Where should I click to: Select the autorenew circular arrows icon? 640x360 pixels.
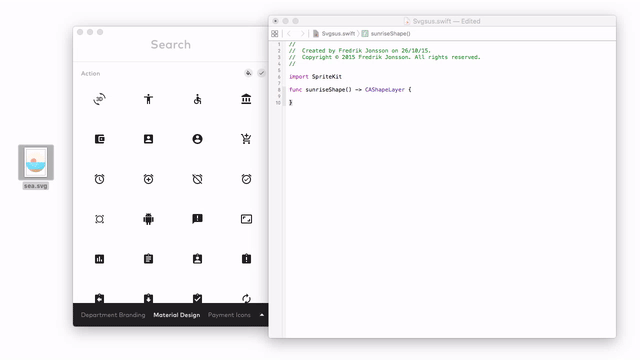(x=246, y=299)
